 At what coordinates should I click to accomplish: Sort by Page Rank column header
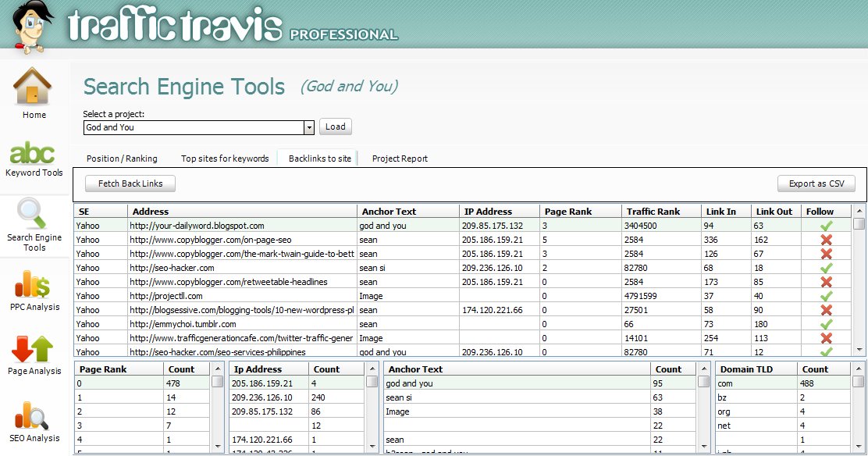pyautogui.click(x=566, y=212)
